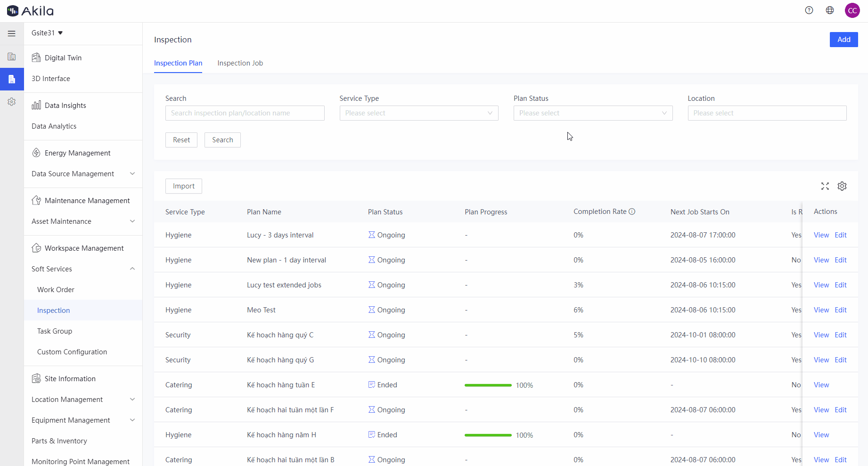Viewport: 868px width, 466px height.
Task: Select Work Order in the sidebar
Action: [x=56, y=290]
